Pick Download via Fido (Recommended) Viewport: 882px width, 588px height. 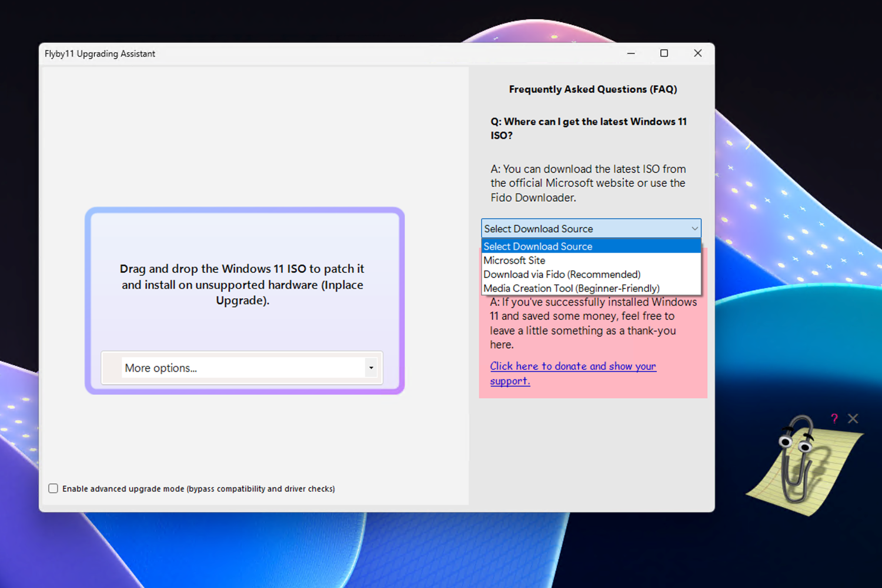coord(592,275)
